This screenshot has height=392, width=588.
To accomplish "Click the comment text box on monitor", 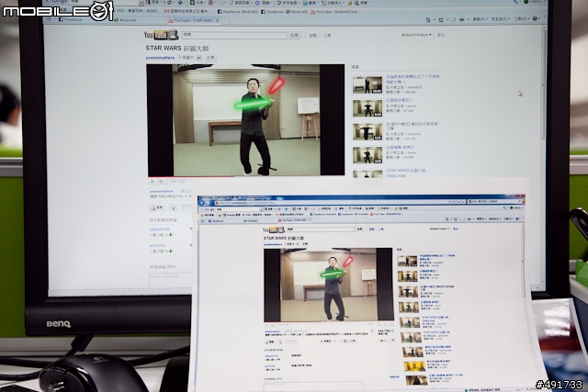I will (171, 280).
